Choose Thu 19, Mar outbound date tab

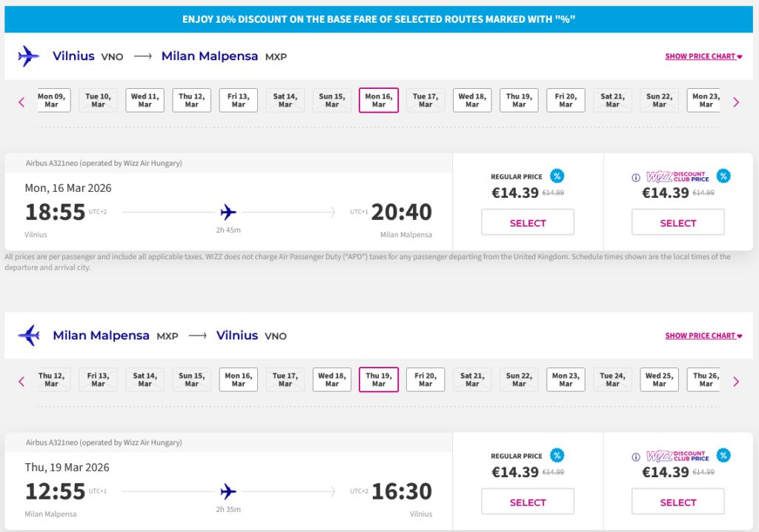[519, 101]
